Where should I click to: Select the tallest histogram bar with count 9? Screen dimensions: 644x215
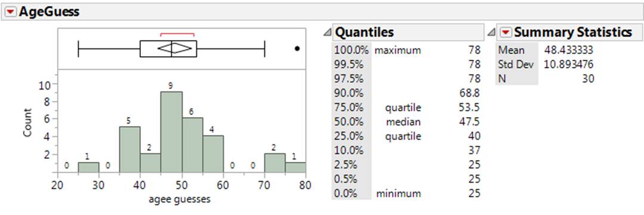click(171, 131)
